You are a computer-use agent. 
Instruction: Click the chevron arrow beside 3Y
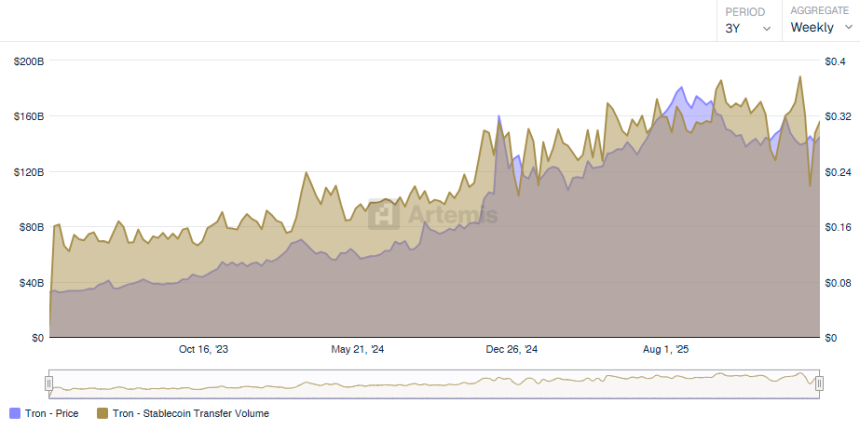(767, 29)
